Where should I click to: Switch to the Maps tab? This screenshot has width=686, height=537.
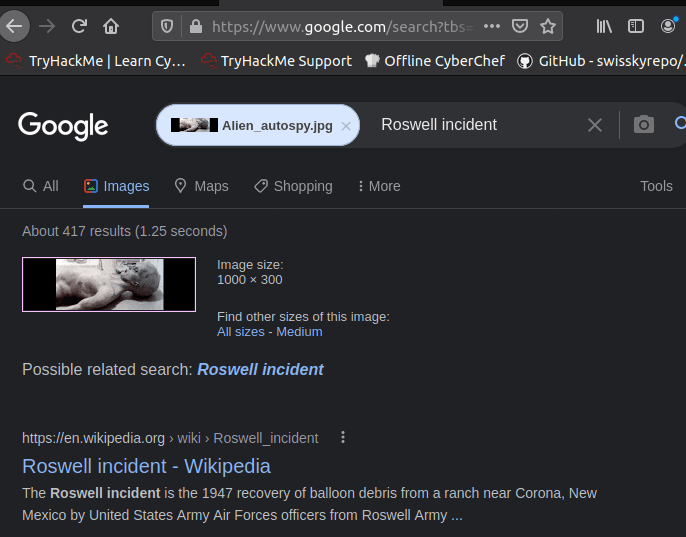(201, 186)
